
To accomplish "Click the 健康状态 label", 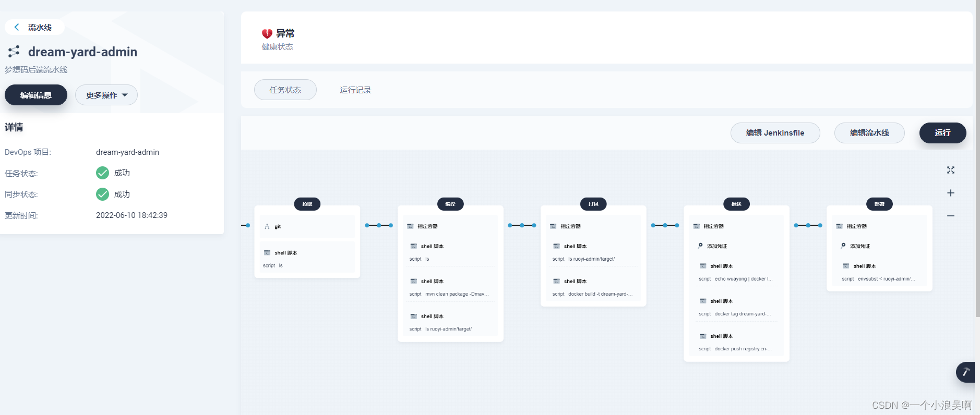I will [277, 47].
